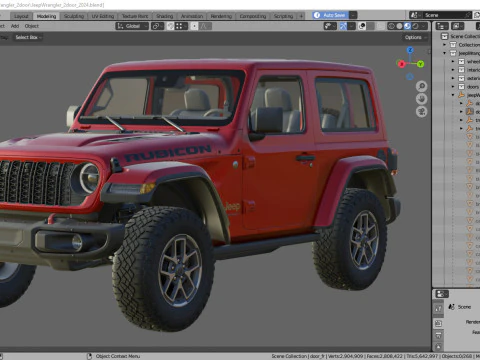Select the highlighted empty object icon in outliner
Screen dimensions: 480x360
(x=470, y=112)
